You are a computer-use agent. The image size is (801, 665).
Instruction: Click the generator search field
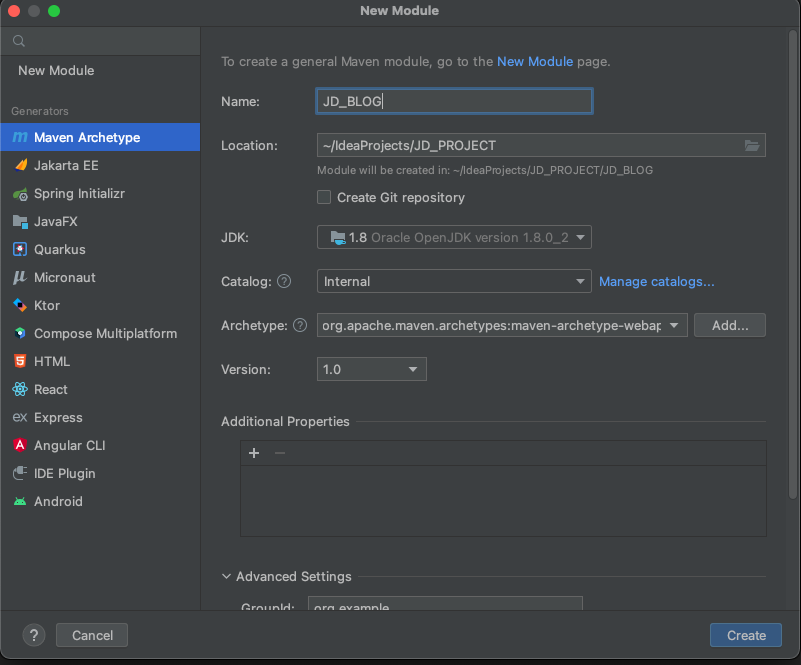[100, 41]
